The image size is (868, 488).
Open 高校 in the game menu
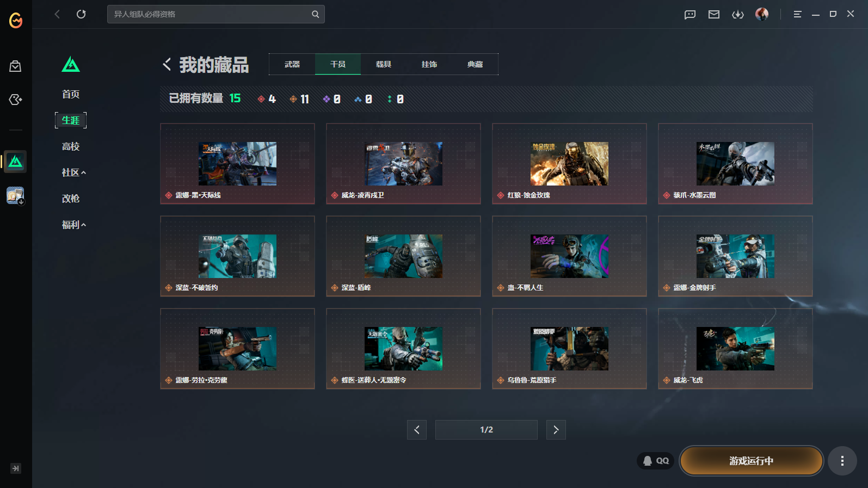click(71, 146)
